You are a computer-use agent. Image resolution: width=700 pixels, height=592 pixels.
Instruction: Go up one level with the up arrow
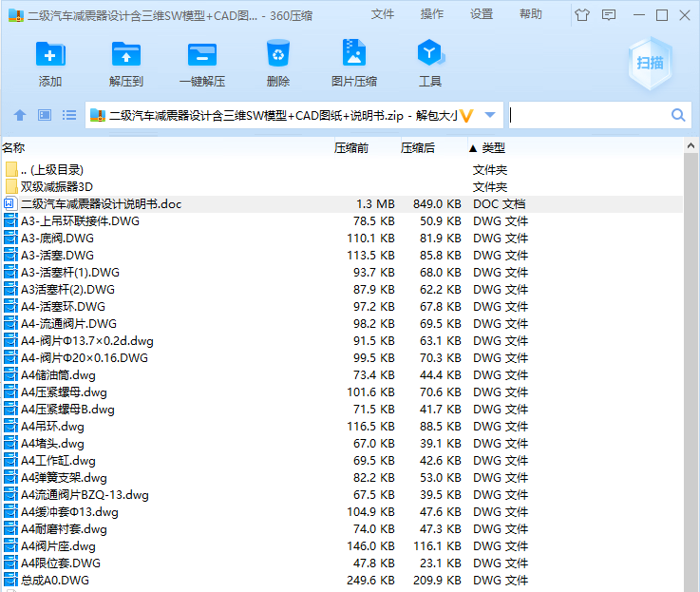pyautogui.click(x=20, y=115)
